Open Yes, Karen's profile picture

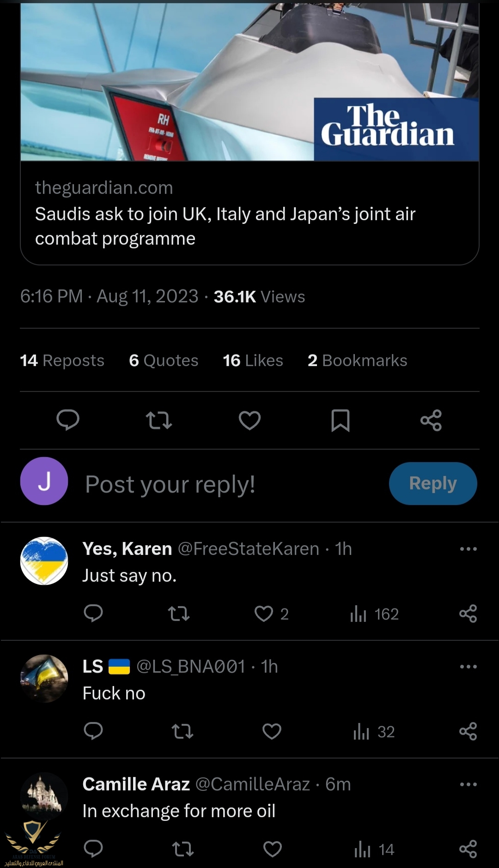point(44,561)
